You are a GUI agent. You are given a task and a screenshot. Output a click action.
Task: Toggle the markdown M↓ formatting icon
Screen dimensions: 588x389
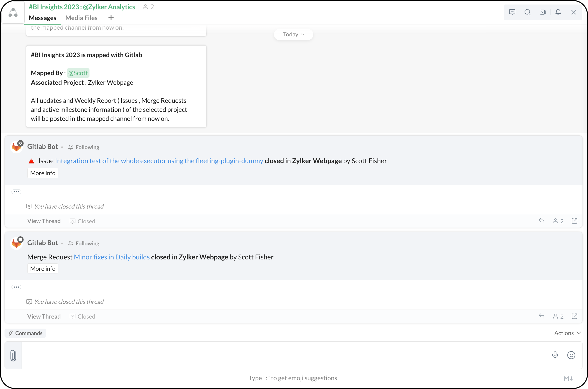[x=568, y=378]
